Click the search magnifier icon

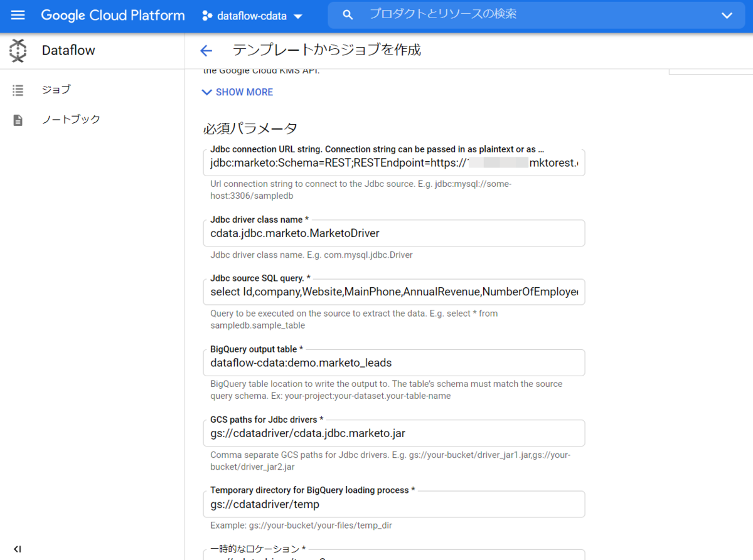pos(348,14)
